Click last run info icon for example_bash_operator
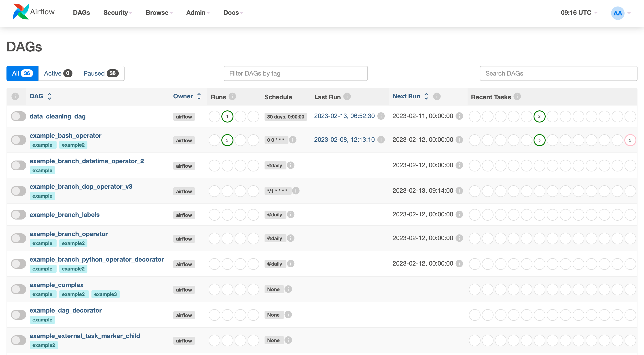The height and width of the screenshot is (355, 644). click(x=381, y=140)
